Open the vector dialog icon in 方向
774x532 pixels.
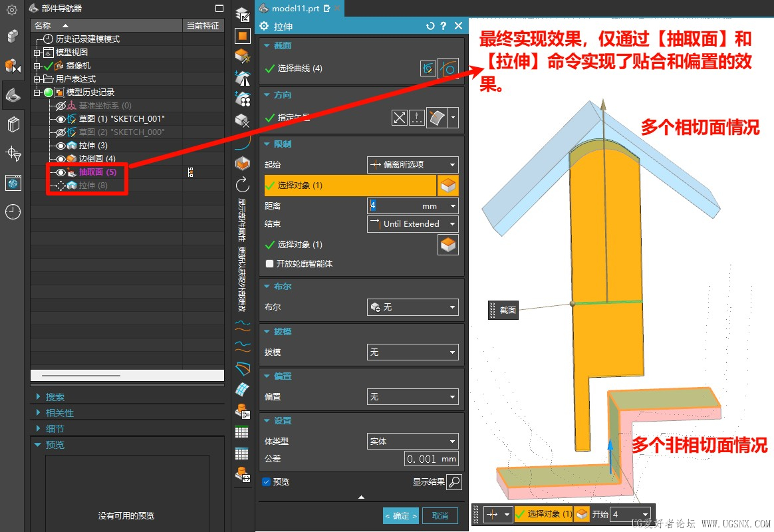click(x=417, y=118)
